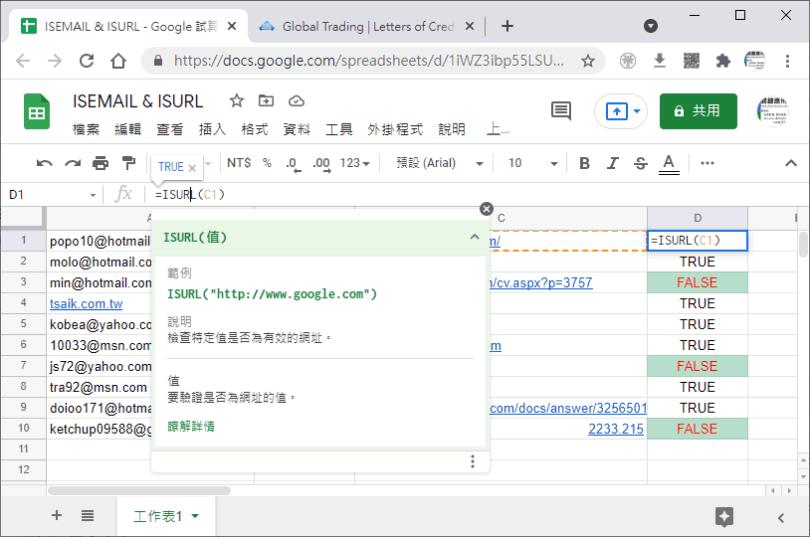
Task: Click the horizontal scrollbar thumb
Action: click(139, 491)
